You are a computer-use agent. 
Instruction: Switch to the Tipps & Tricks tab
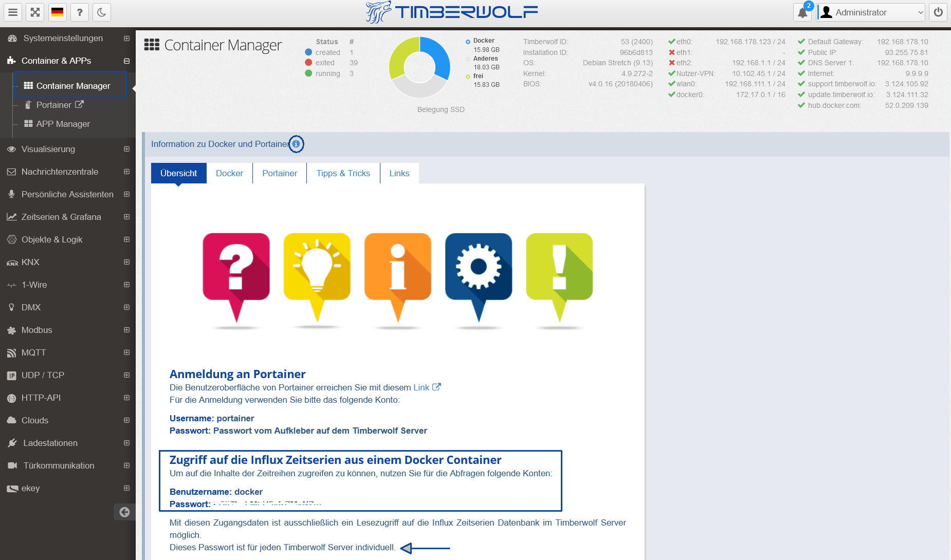[x=343, y=173]
